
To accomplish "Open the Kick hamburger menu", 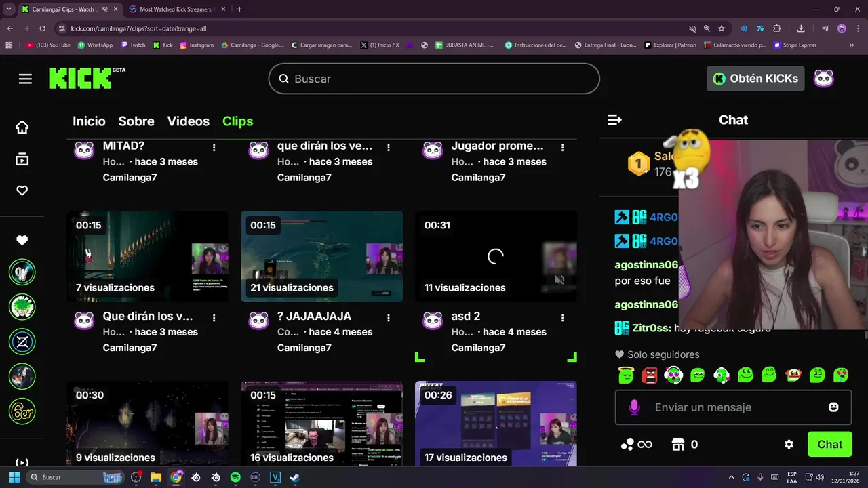I will (x=25, y=79).
